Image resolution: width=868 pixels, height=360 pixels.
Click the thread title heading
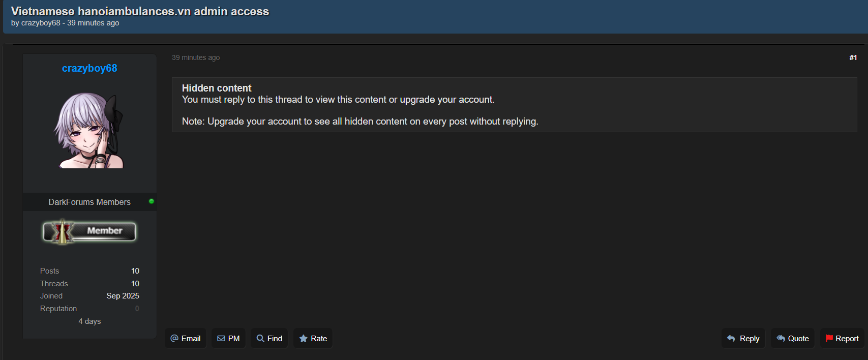coord(140,11)
